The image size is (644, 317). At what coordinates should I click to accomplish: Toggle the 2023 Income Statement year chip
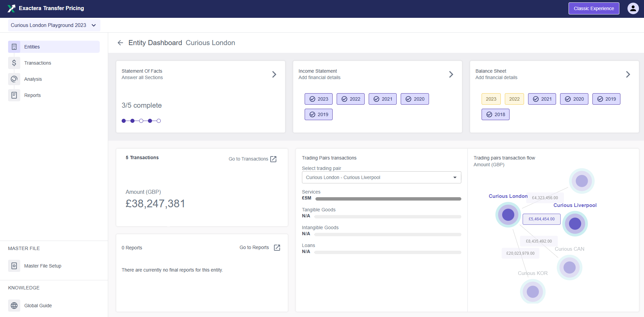point(318,99)
